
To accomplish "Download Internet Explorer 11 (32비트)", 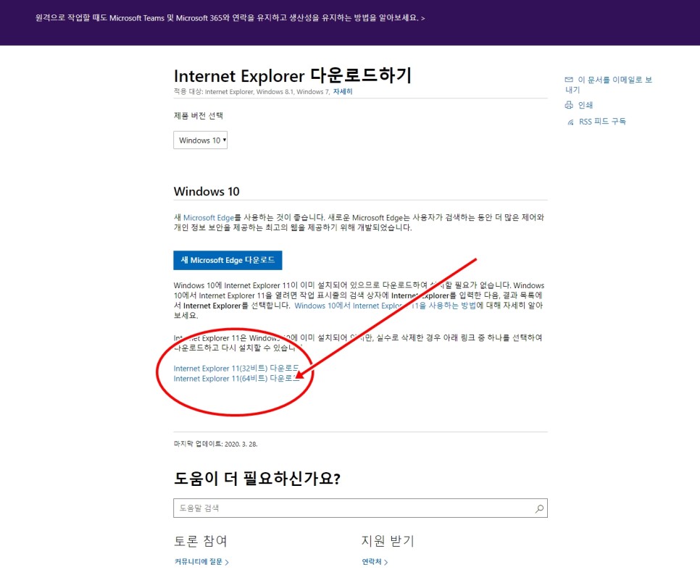I will click(x=236, y=368).
